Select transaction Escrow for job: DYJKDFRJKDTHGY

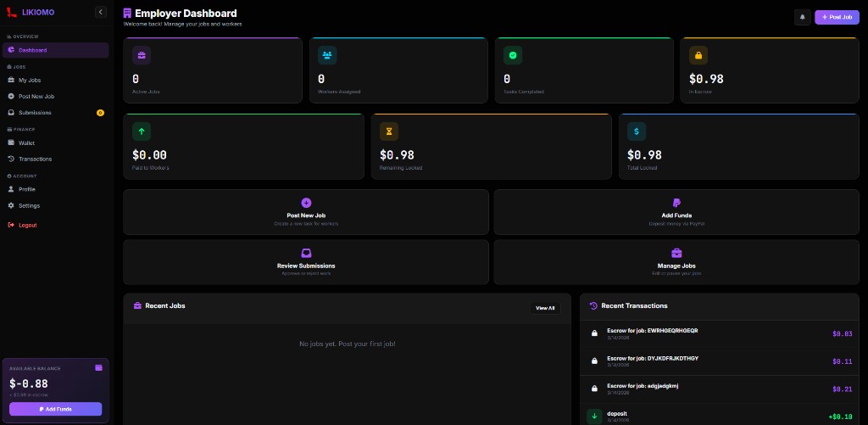click(720, 361)
